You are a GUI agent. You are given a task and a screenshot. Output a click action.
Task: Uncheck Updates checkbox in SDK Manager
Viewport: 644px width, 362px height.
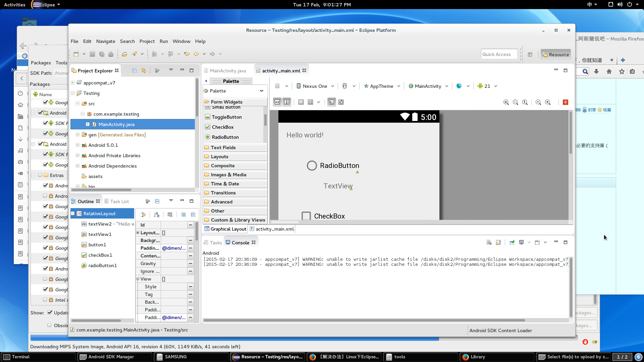point(50,312)
